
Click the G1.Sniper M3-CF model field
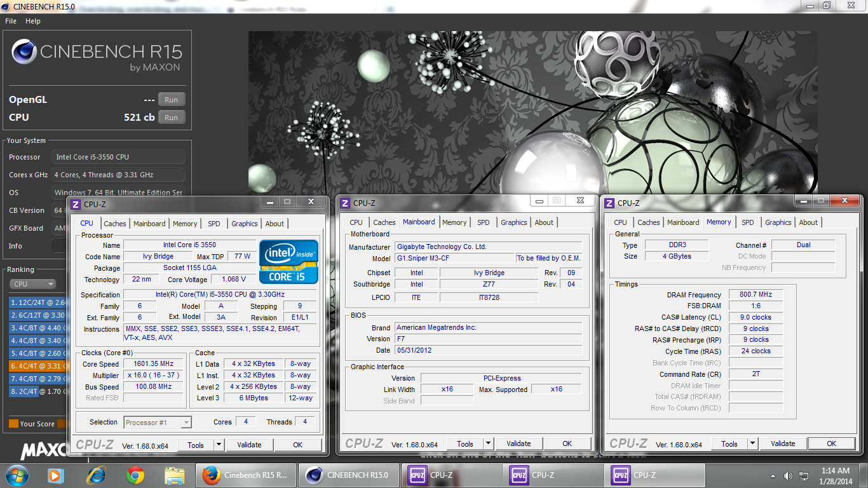tap(454, 258)
